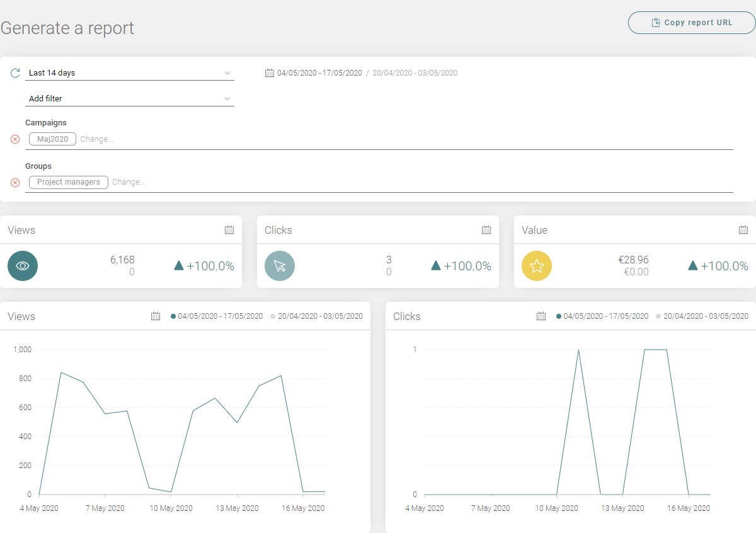Viewport: 756px width, 533px height.
Task: Click Change... next to Maj2020 campaign
Action: point(97,139)
